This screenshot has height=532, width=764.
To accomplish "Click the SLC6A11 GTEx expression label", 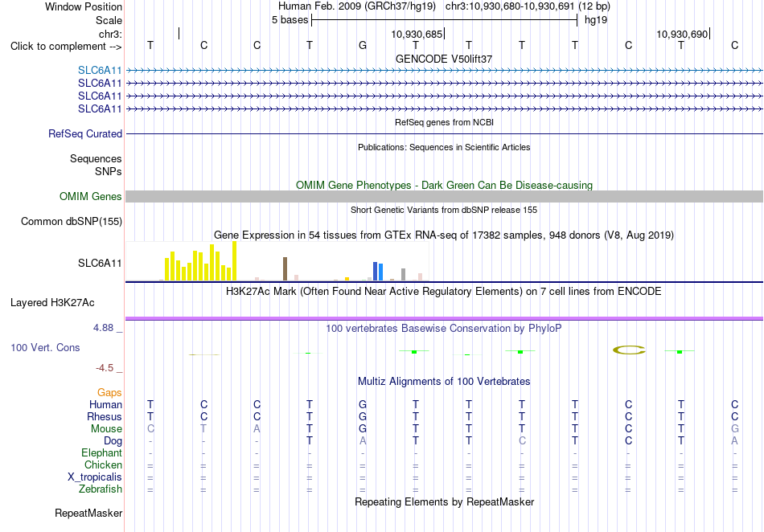I will [x=100, y=264].
